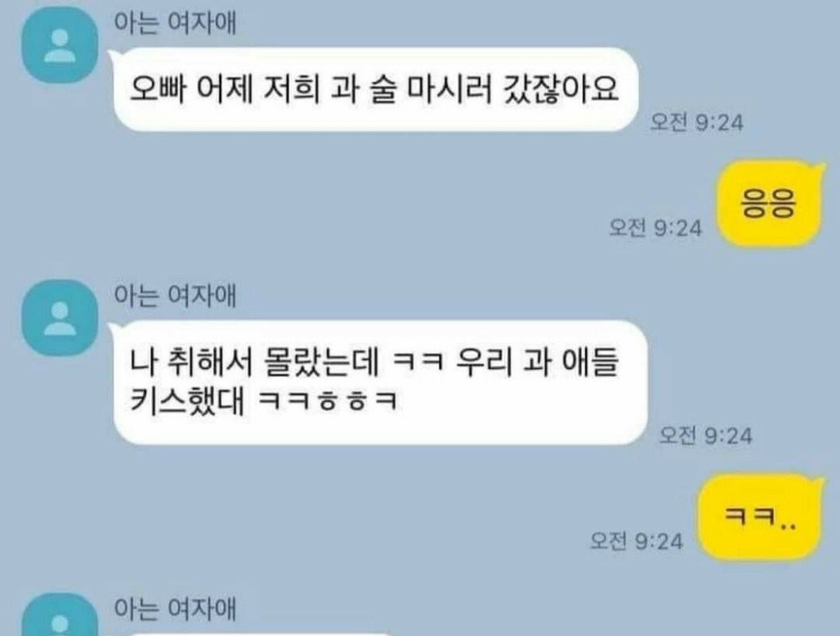Click the word "몰랐는데" in the second message
The width and height of the screenshot is (840, 636).
[322, 361]
